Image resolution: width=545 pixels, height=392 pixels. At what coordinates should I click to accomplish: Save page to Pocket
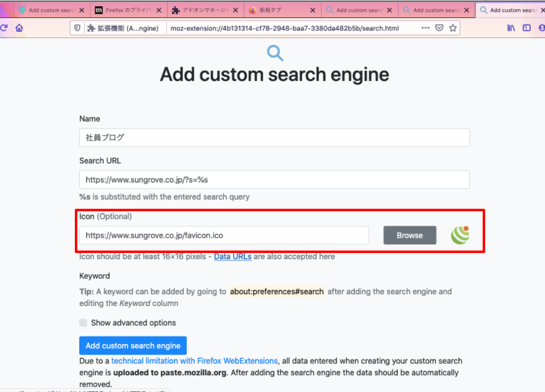(x=440, y=28)
